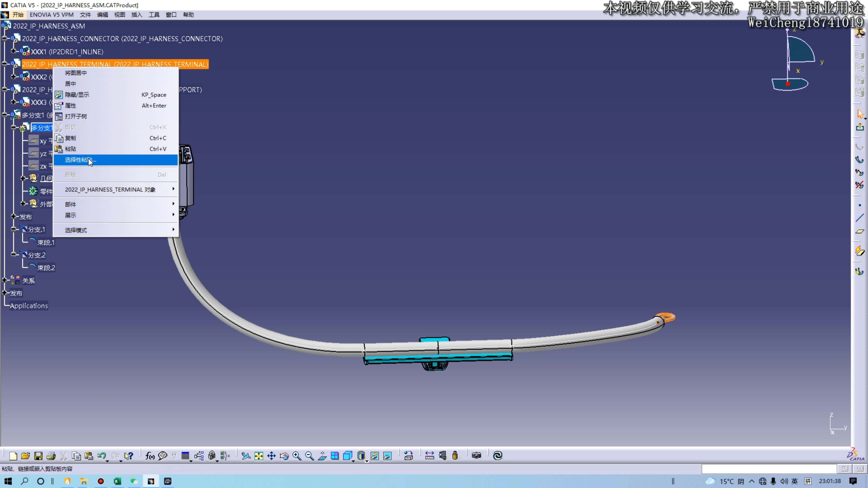Screen dimensions: 868x488
Task: Click the Swap Visible Space icon in bottom toolbar
Action: (387, 456)
